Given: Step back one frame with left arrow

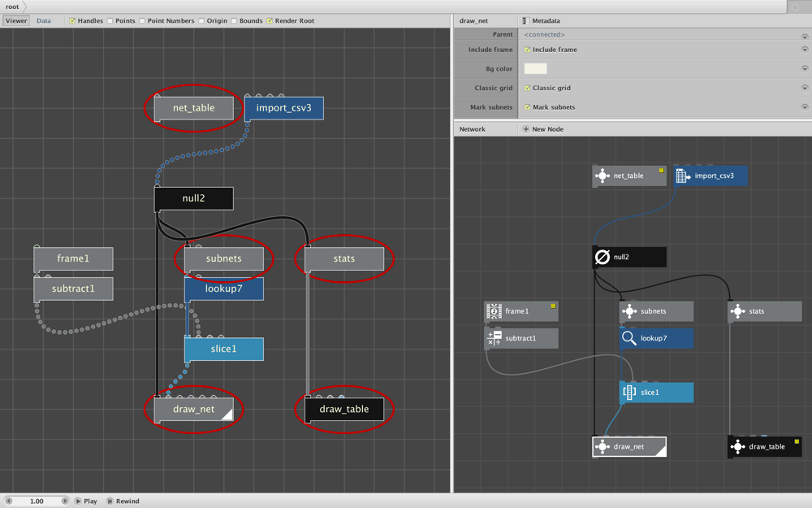Looking at the screenshot, I should pyautogui.click(x=8, y=501).
